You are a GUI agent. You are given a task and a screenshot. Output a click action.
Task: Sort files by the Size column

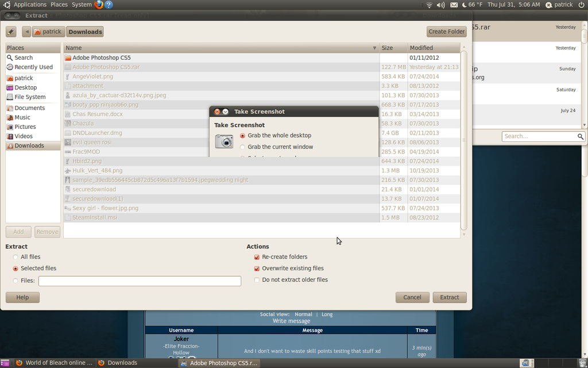(x=393, y=48)
